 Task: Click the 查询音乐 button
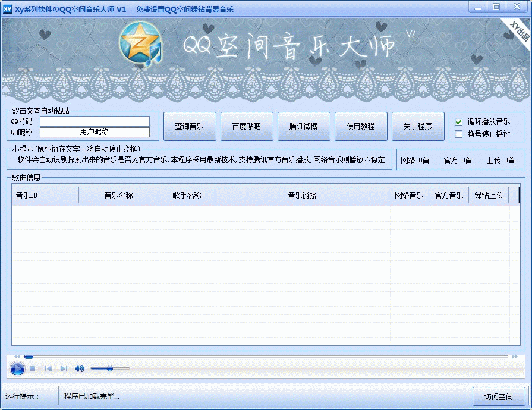pos(190,126)
